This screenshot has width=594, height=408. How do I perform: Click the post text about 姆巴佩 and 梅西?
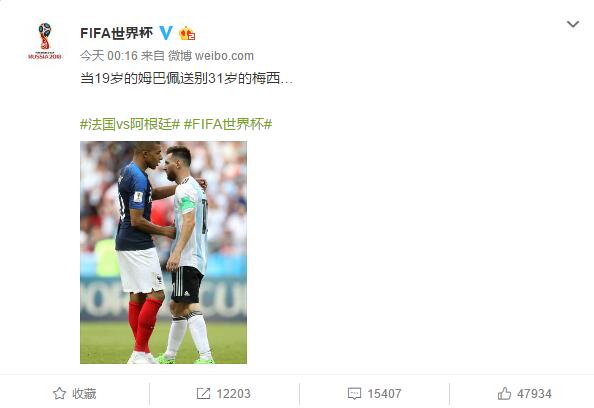coord(186,78)
